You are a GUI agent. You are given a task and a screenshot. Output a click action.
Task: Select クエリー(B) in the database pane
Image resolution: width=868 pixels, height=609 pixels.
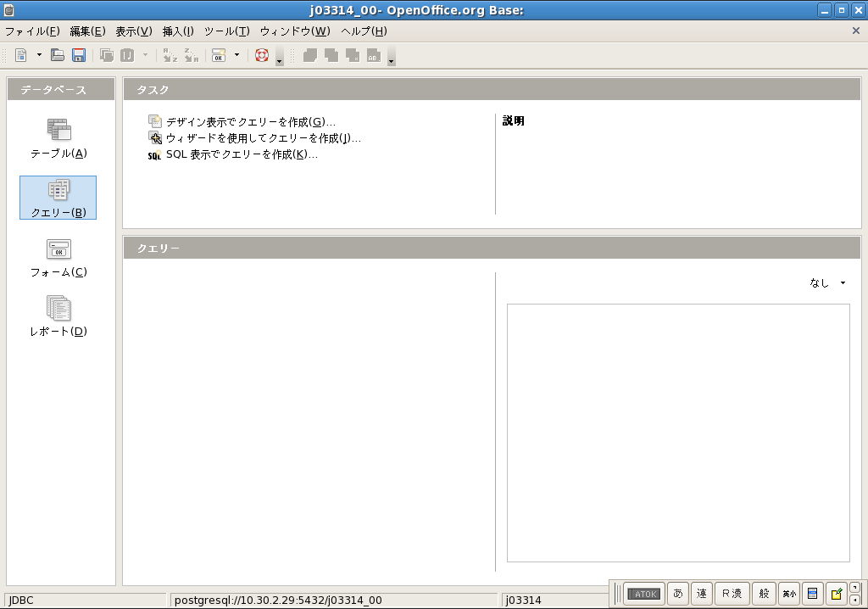tap(58, 198)
